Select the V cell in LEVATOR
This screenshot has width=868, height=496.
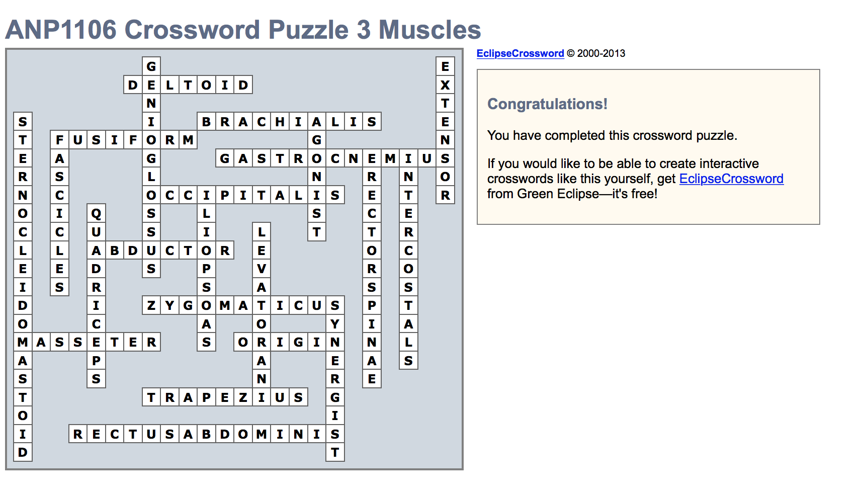(x=262, y=269)
